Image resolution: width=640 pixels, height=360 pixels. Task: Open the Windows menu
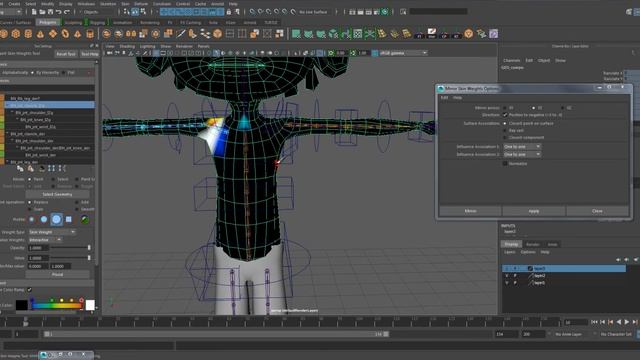(86, 4)
